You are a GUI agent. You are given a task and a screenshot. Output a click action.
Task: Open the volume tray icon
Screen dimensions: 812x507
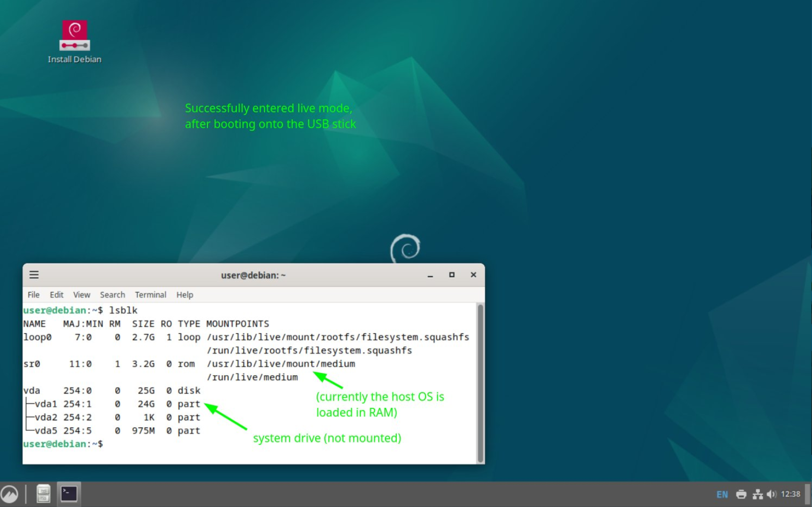click(x=771, y=494)
